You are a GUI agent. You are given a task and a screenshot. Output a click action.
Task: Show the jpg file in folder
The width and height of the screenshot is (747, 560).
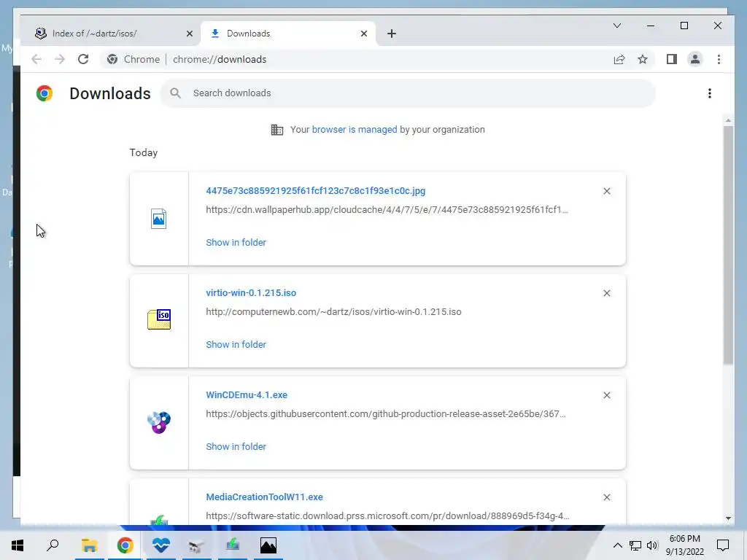click(x=236, y=242)
